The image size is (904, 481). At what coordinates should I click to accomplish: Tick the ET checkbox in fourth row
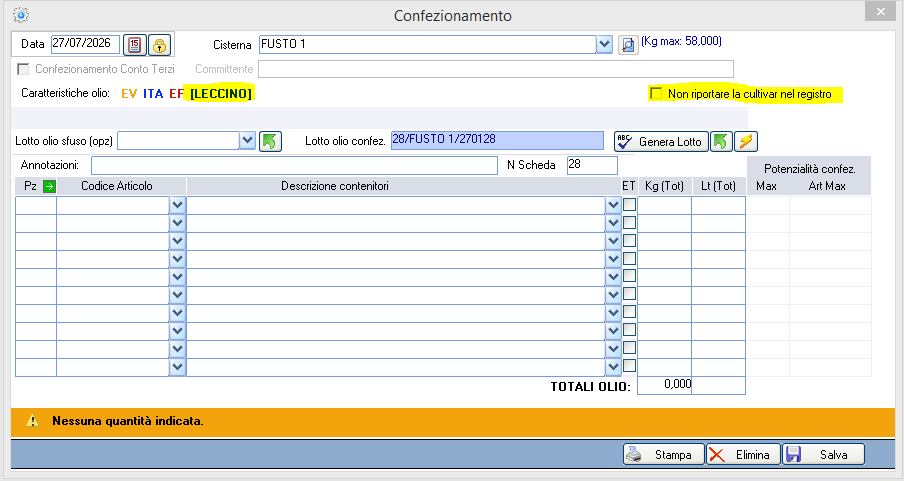pos(630,258)
